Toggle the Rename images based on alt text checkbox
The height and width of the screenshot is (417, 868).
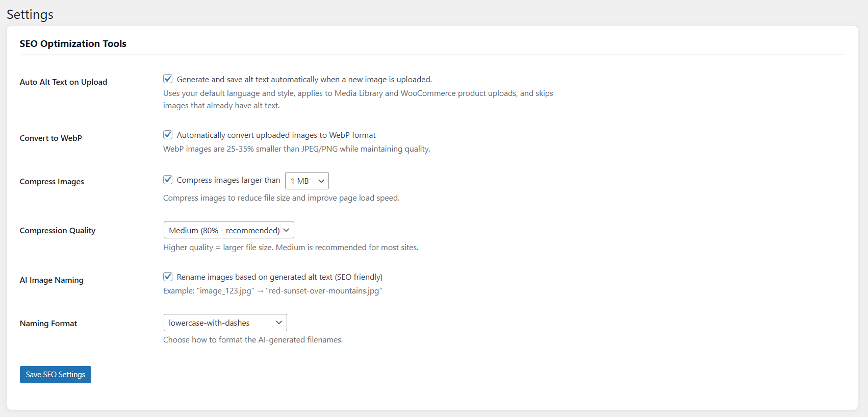(x=168, y=277)
